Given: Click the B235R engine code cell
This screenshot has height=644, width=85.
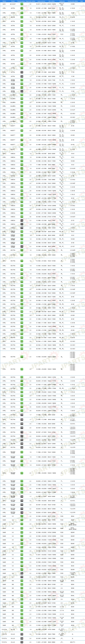Looking at the screenshot, I should tap(73, 569).
